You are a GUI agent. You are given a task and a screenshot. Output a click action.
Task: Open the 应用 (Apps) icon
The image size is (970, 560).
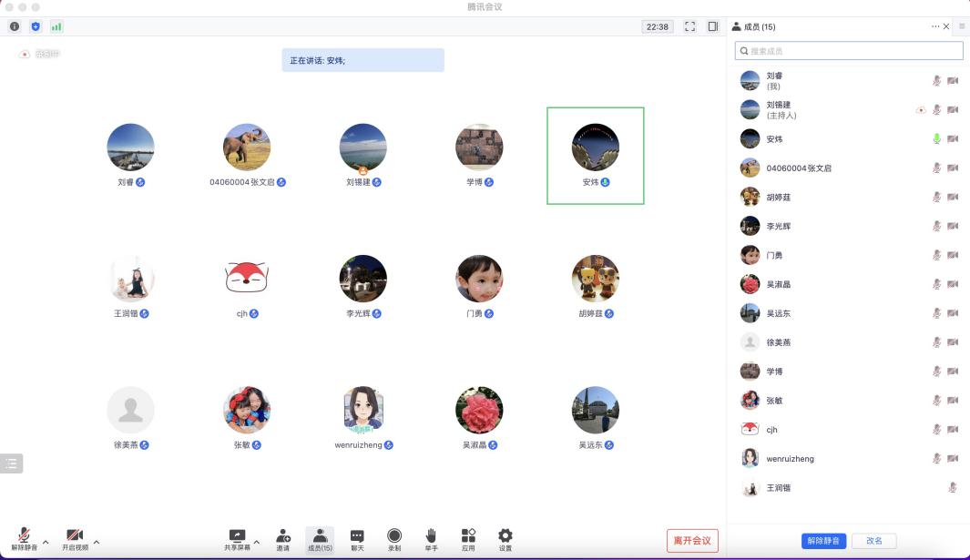(468, 539)
